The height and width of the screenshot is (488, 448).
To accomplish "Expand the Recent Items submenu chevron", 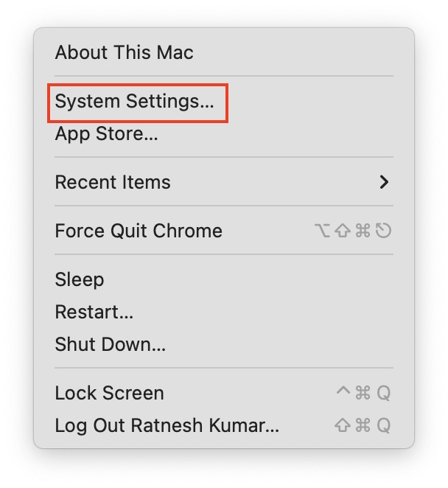I will (x=383, y=182).
